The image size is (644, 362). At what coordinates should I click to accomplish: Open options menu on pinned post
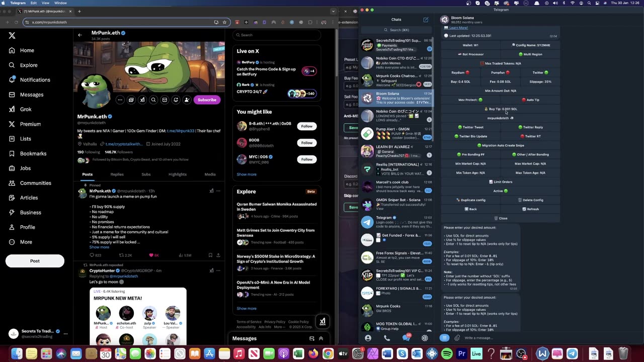pyautogui.click(x=218, y=191)
